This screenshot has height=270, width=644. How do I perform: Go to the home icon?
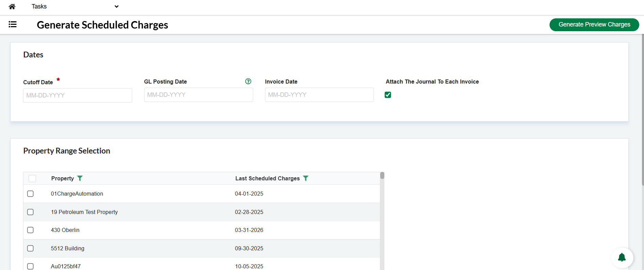[12, 6]
